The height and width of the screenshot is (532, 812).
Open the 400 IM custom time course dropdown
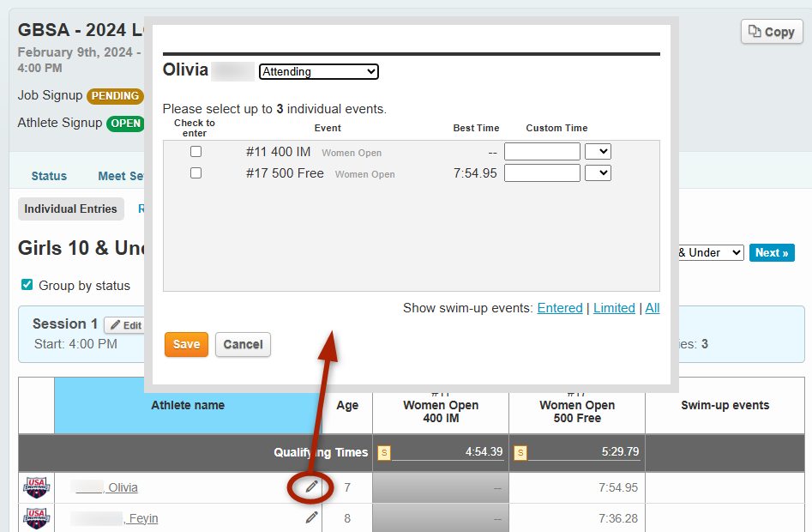coord(598,152)
